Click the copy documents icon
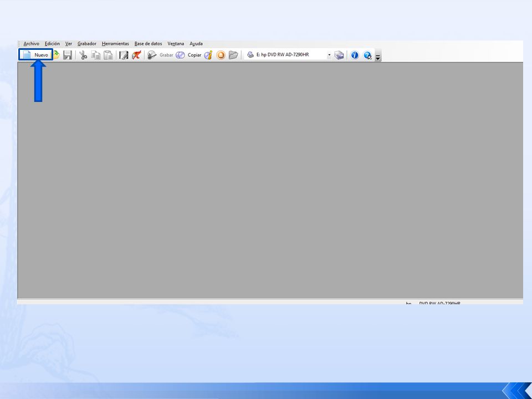532x399 pixels. [96, 55]
